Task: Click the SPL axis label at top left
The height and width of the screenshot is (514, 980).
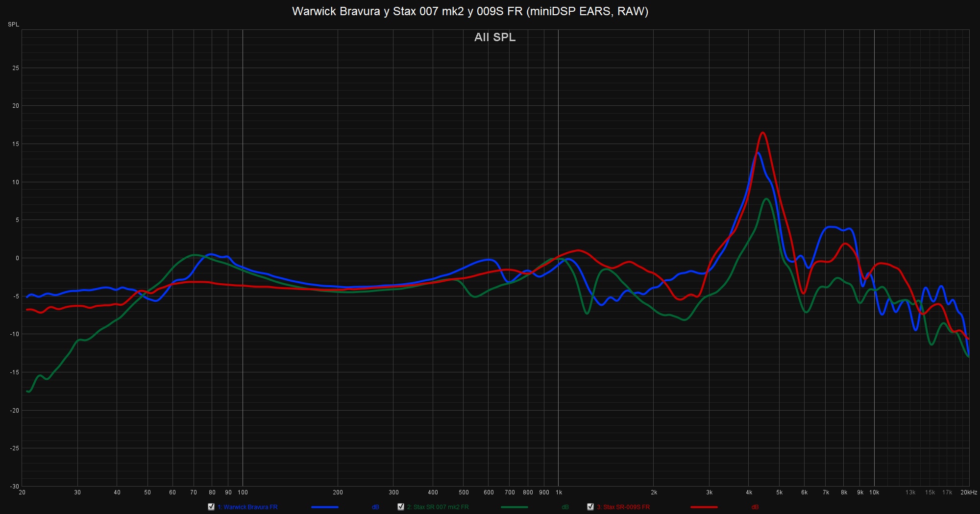Action: tap(13, 24)
